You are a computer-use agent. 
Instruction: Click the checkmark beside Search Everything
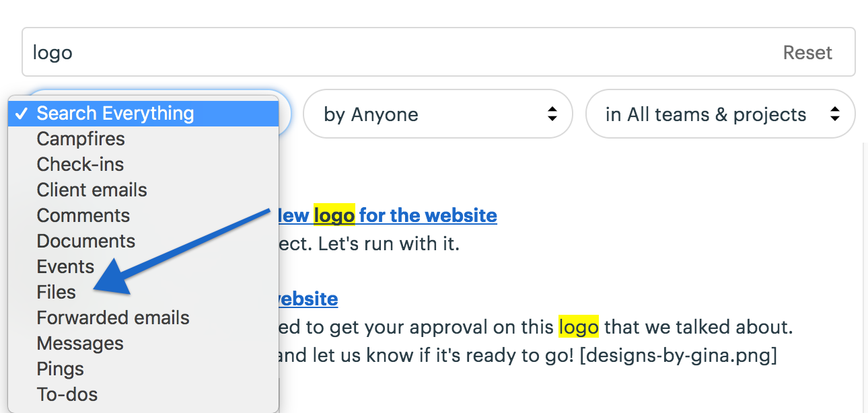(x=22, y=113)
